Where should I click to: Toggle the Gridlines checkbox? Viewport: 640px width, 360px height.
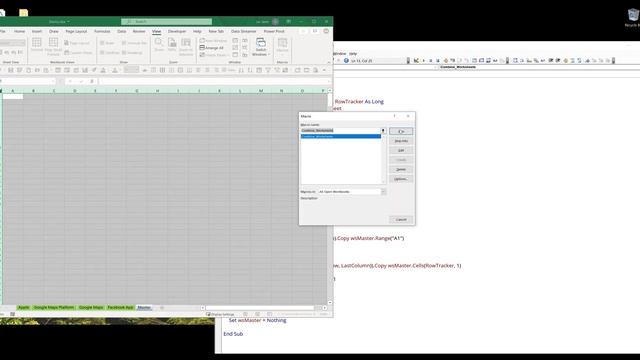(109, 53)
